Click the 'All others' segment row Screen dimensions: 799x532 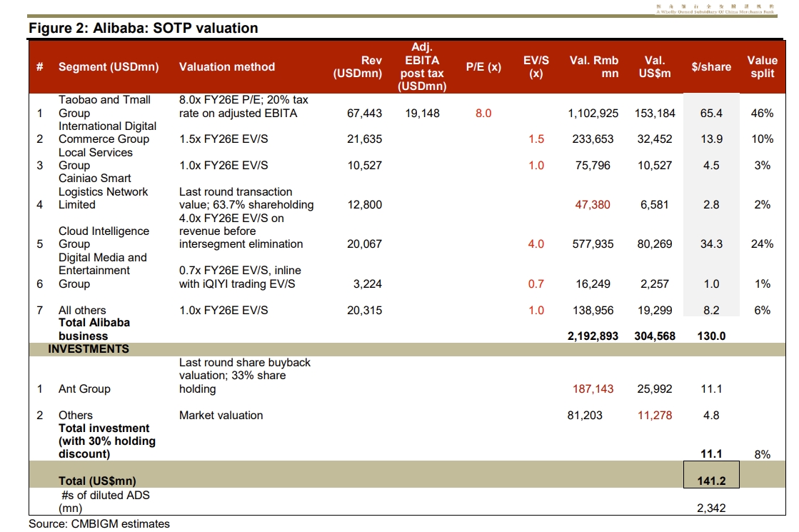82,311
